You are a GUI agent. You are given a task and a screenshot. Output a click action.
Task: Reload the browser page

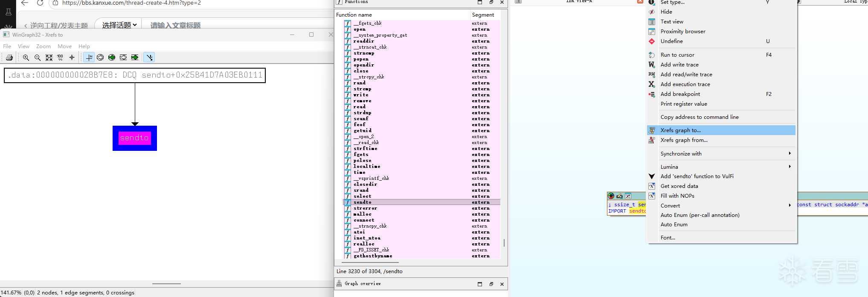tap(40, 3)
